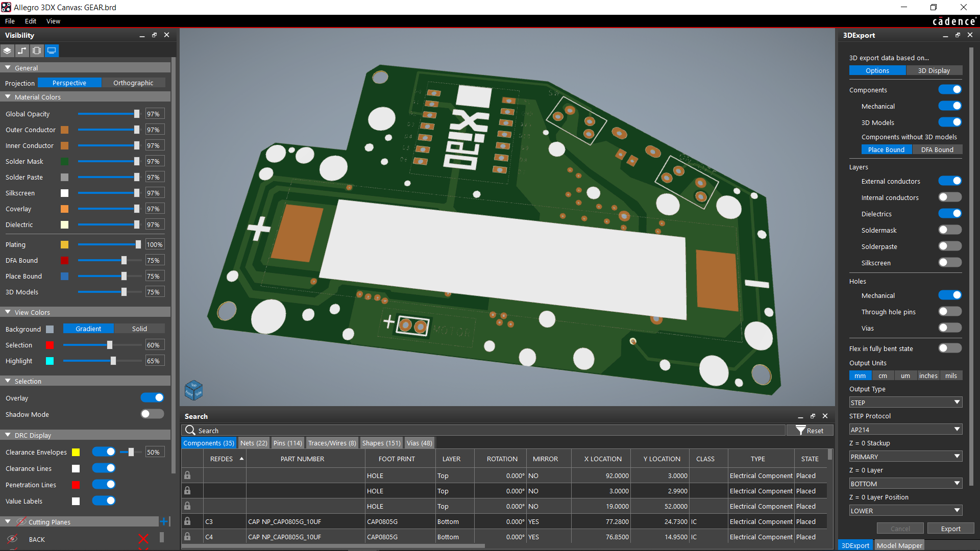Enable Flex in fully bent state
980x551 pixels.
click(950, 348)
